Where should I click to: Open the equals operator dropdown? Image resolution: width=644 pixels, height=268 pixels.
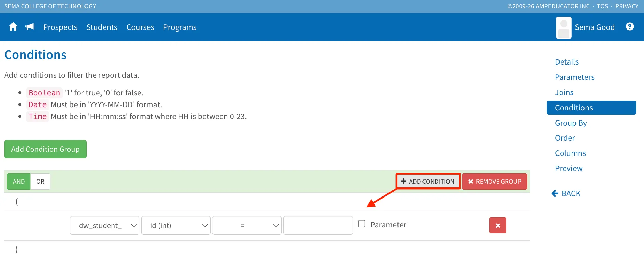(247, 225)
